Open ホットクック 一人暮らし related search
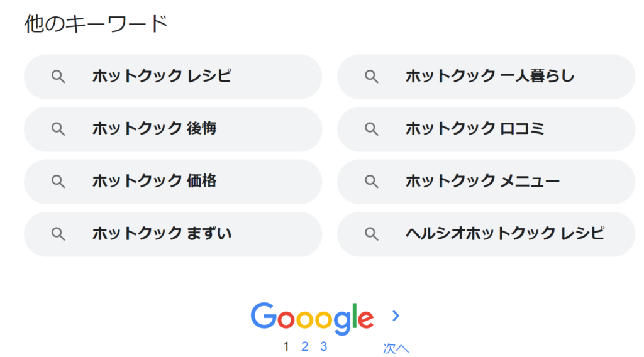 click(x=486, y=77)
